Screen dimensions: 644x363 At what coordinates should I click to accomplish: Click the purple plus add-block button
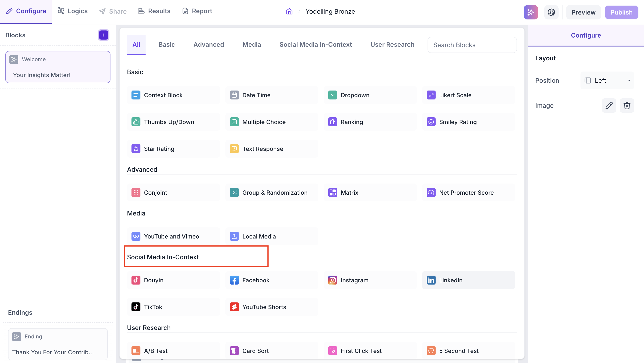coord(104,35)
